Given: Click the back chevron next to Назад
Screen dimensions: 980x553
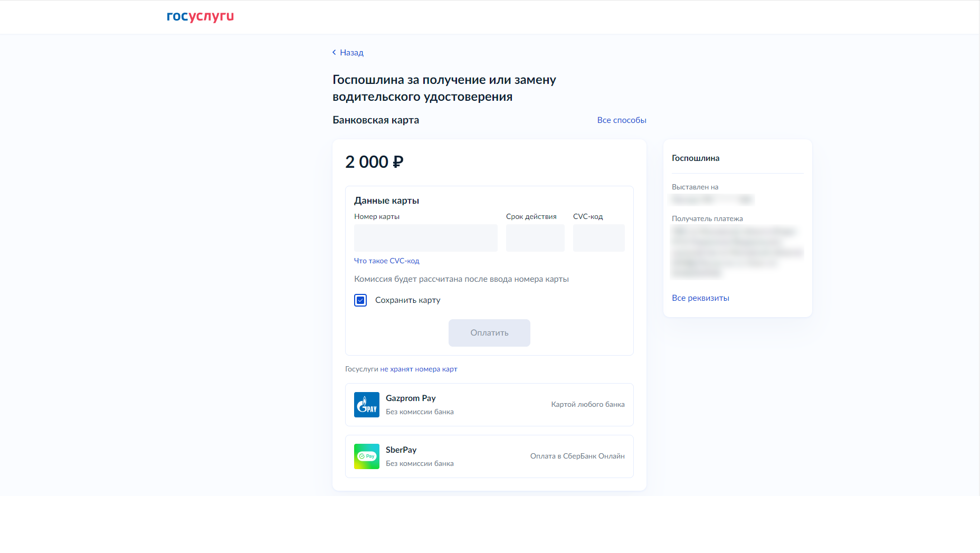Looking at the screenshot, I should click(x=334, y=52).
